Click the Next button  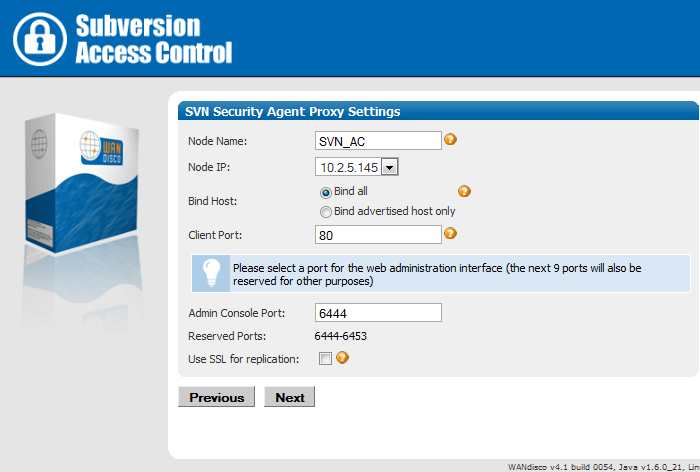290,397
